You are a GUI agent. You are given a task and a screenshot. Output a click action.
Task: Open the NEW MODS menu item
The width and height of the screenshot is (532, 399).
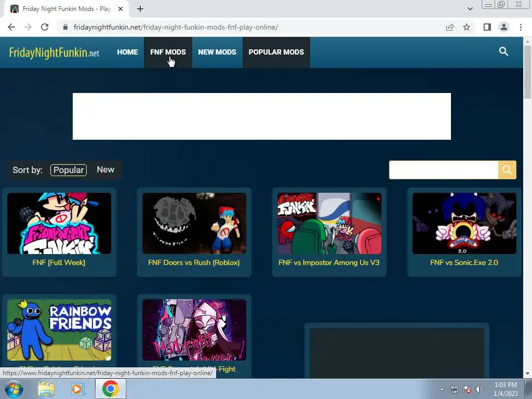(x=217, y=52)
